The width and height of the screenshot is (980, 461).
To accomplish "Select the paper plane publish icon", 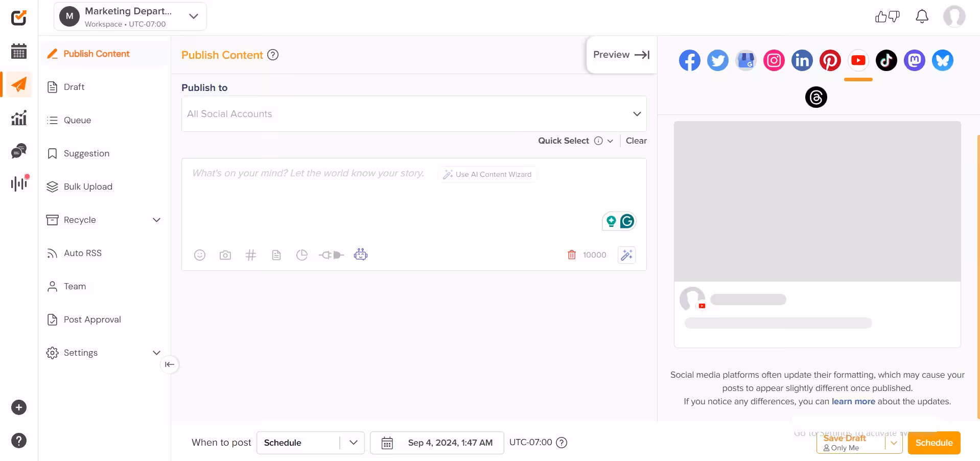I will [19, 84].
